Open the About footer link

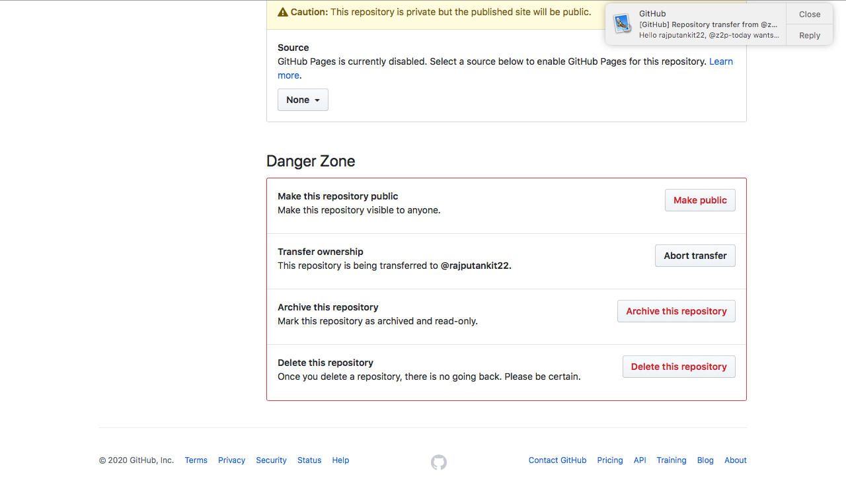pos(736,460)
